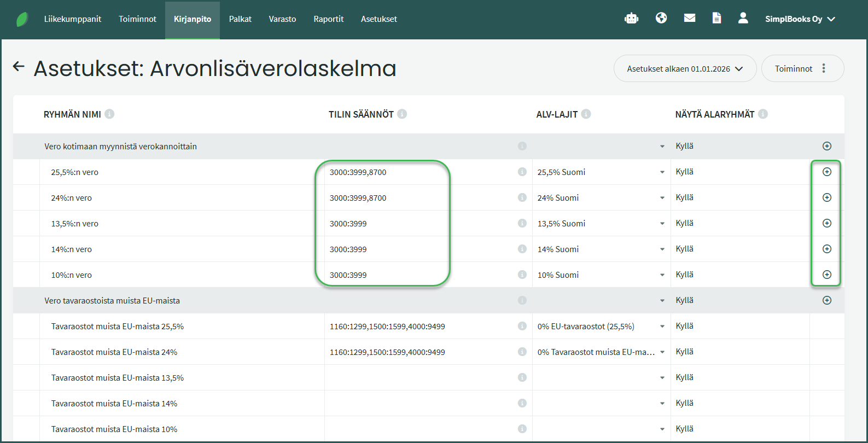Edit account rules field for 13,5%:n vero
The width and height of the screenshot is (868, 443).
[418, 224]
